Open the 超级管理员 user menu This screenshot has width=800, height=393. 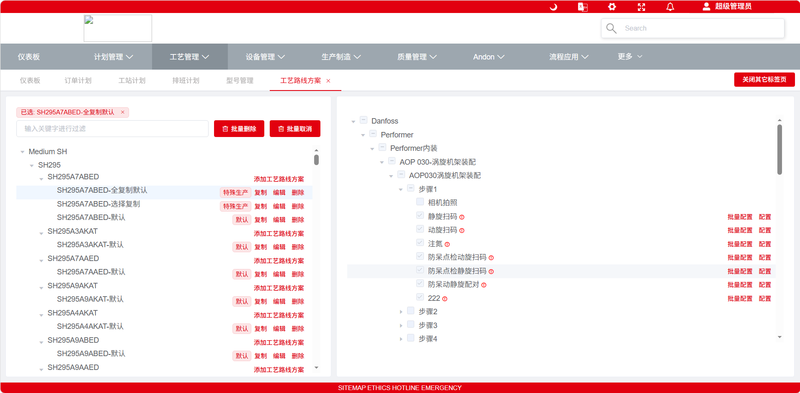coord(727,7)
